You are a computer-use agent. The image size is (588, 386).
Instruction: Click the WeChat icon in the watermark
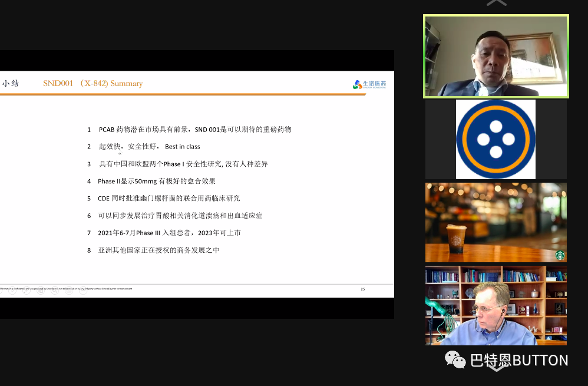coord(455,359)
